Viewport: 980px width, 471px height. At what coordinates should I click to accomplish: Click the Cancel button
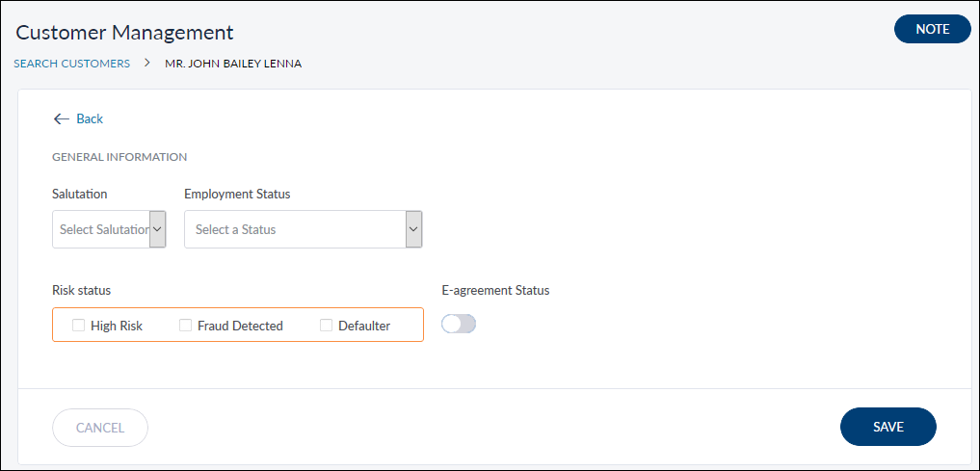pyautogui.click(x=100, y=428)
